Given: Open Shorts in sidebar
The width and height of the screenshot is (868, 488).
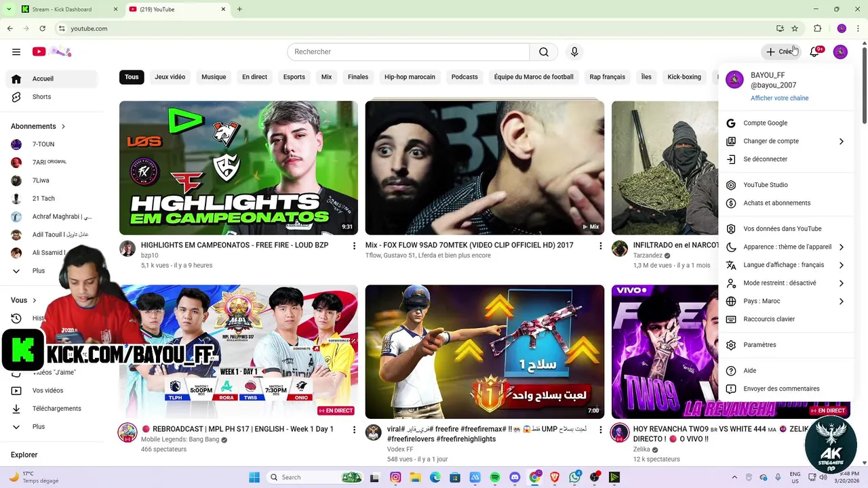Looking at the screenshot, I should [x=52, y=97].
